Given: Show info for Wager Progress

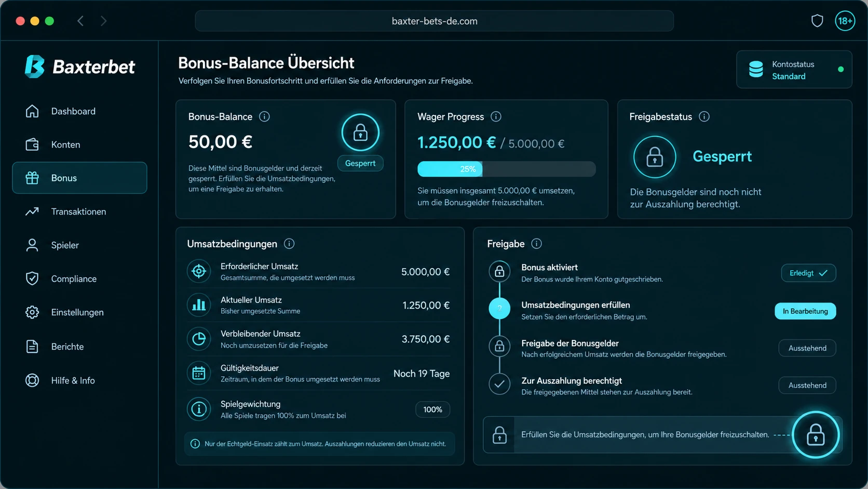Looking at the screenshot, I should [x=496, y=116].
